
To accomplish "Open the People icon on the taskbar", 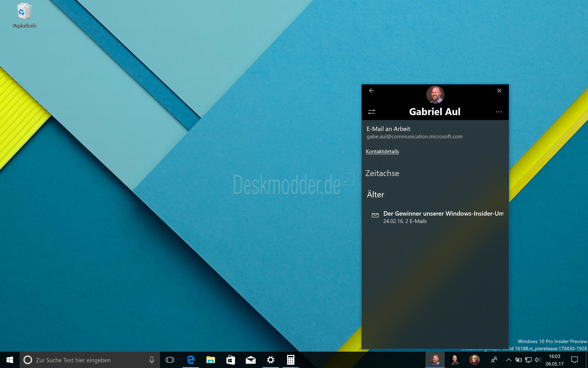I will point(494,360).
